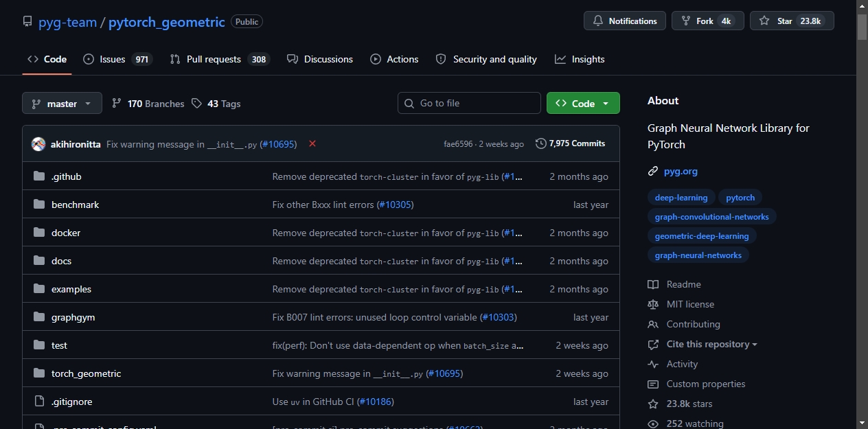Image resolution: width=868 pixels, height=429 pixels.
Task: Open the Code tab
Action: 47,59
